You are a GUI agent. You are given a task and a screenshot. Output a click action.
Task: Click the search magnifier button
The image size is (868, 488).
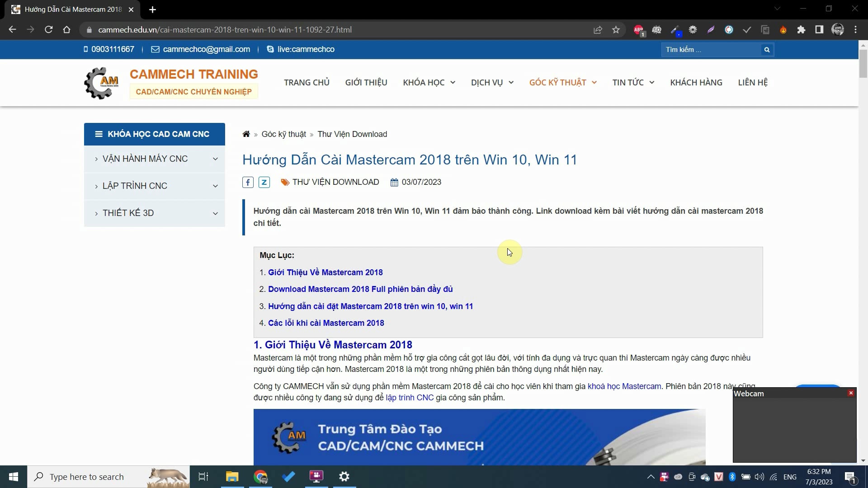pos(767,50)
